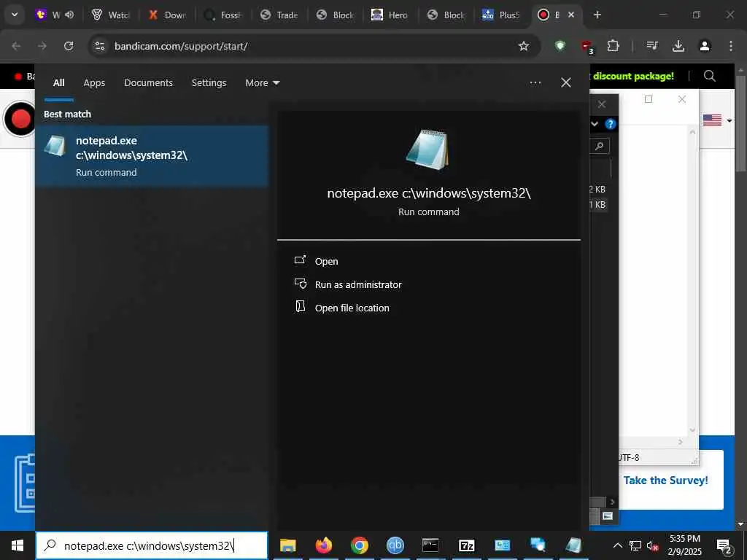The width and height of the screenshot is (747, 560).
Task: Bookmark this page with the star icon
Action: coord(524,46)
